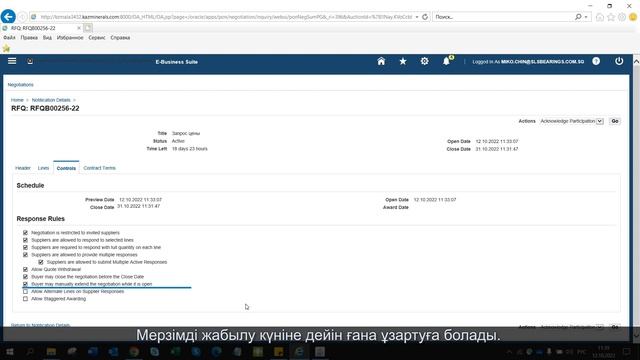
Task: Open the browser Tools gear icon
Action: [622, 17]
